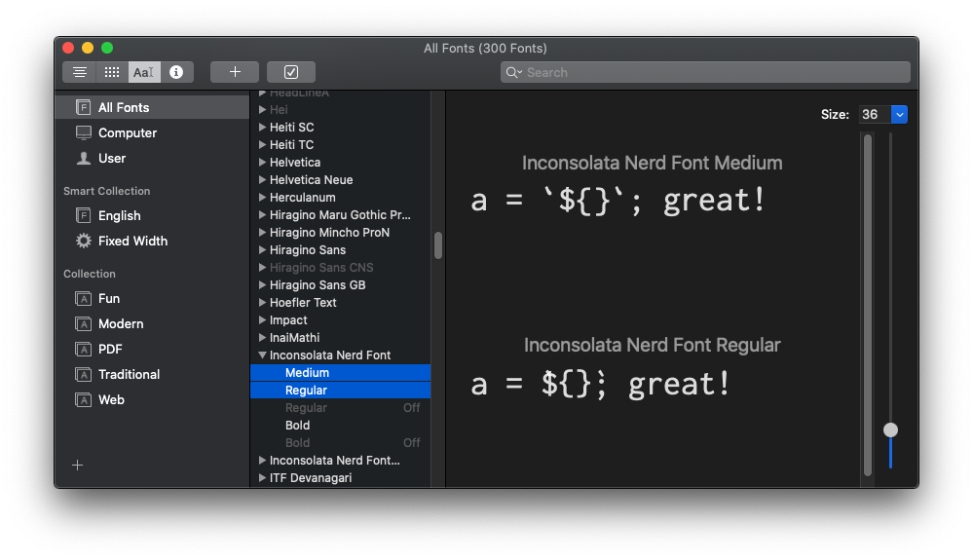This screenshot has height=560, width=973.
Task: Click the Web collection icon
Action: [x=83, y=400]
